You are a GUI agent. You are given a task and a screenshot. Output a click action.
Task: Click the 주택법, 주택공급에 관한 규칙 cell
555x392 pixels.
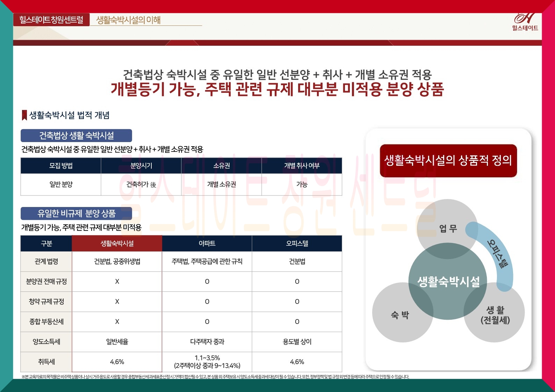[x=207, y=261]
